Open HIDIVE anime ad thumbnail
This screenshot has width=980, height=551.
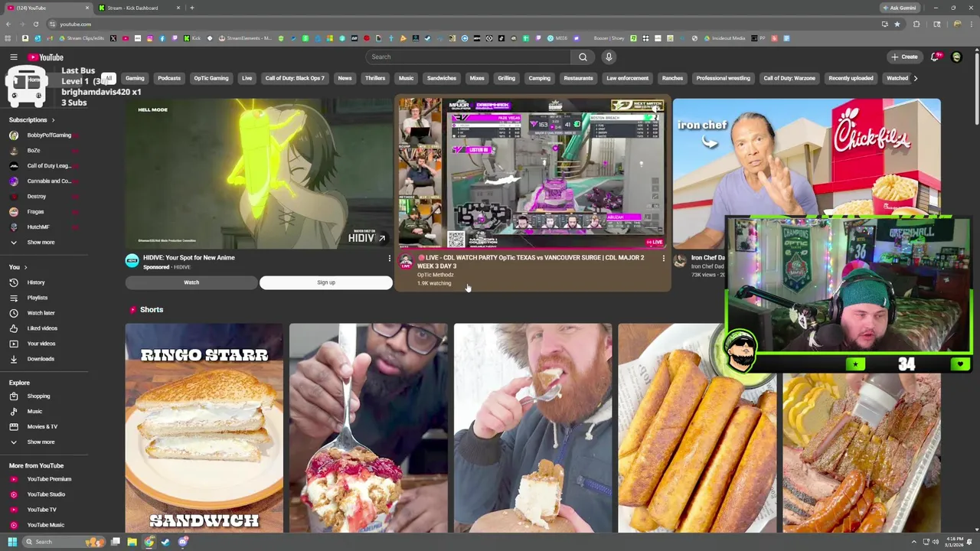coord(259,173)
